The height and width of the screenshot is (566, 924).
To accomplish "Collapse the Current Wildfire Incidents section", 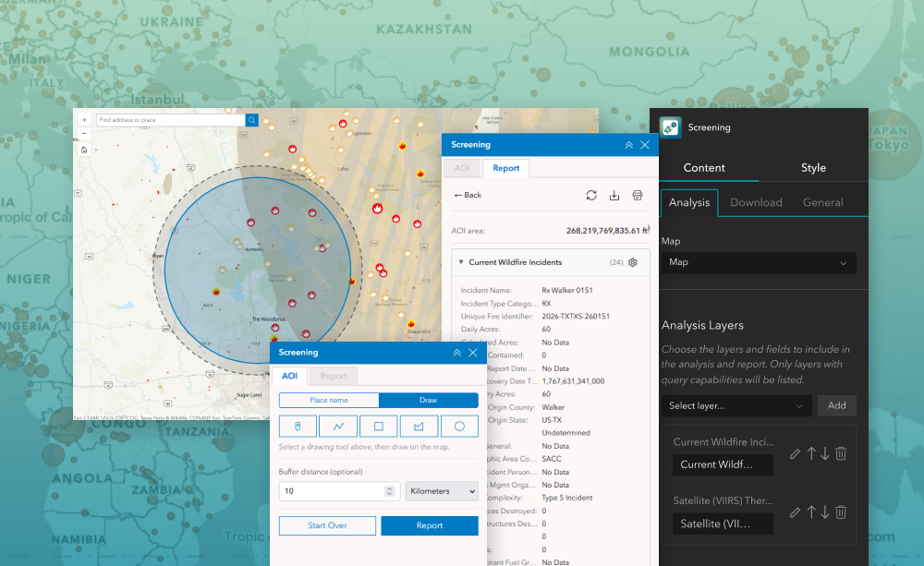I will tap(461, 262).
